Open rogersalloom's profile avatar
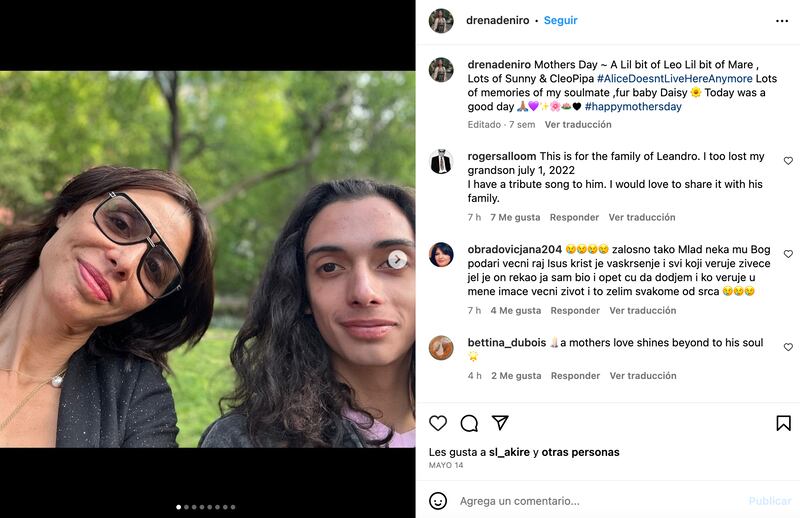The height and width of the screenshot is (518, 800). click(441, 162)
